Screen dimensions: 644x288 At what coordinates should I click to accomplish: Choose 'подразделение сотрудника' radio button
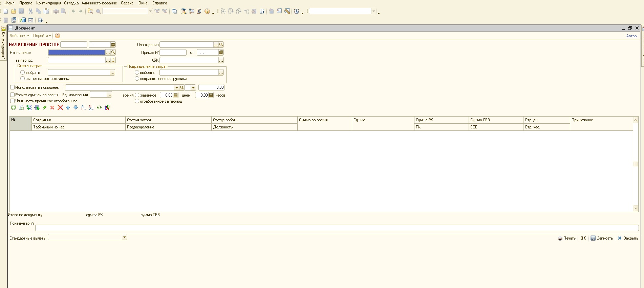point(137,79)
